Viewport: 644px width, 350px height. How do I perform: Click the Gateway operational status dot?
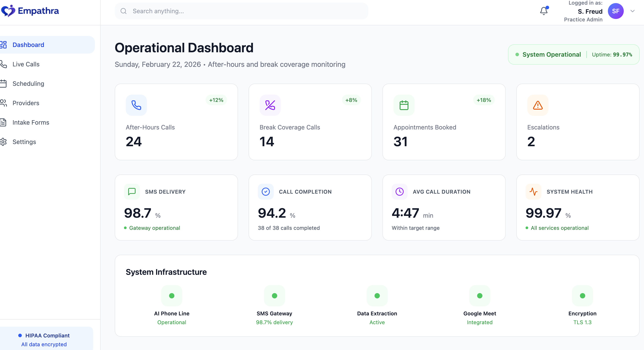[126, 228]
